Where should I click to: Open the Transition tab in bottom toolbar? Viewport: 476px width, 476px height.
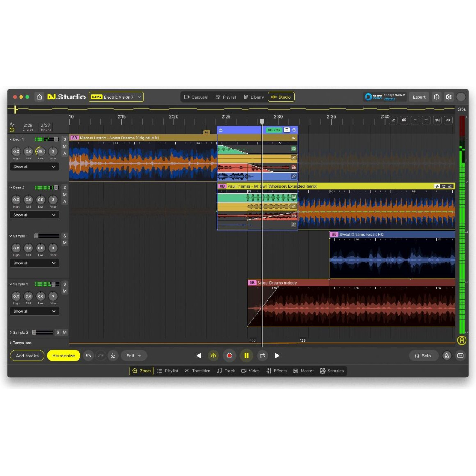coord(198,371)
